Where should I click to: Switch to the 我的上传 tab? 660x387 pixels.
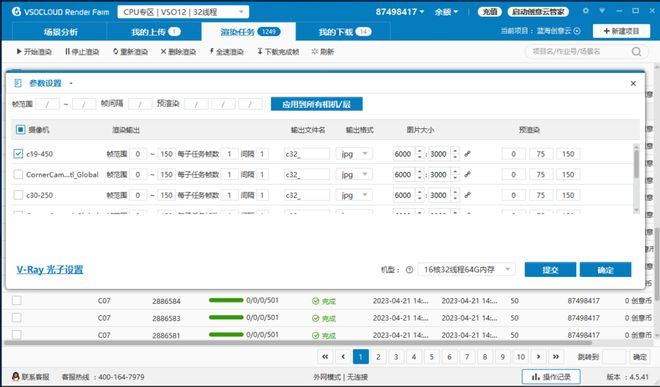155,32
